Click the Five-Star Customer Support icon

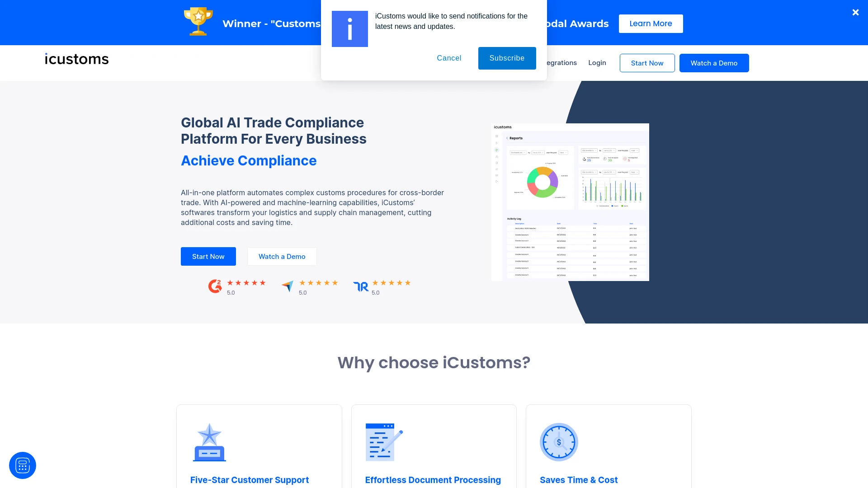(x=209, y=441)
